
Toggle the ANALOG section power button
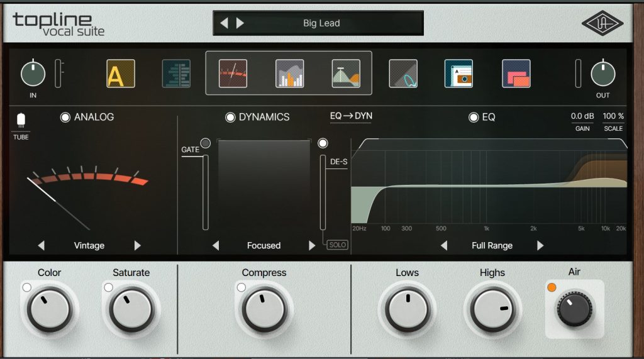[x=65, y=118]
